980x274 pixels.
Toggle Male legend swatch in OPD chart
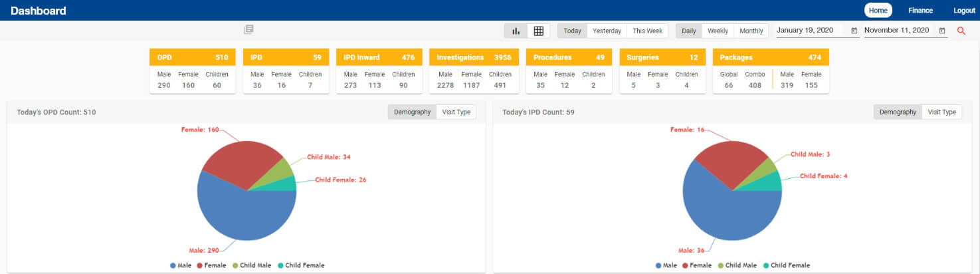173,265
